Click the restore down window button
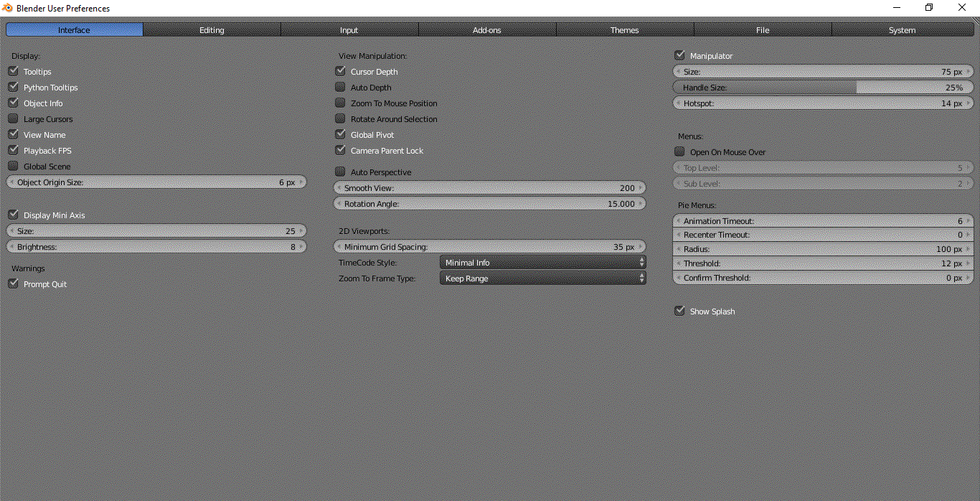The height and width of the screenshot is (501, 980). click(929, 8)
